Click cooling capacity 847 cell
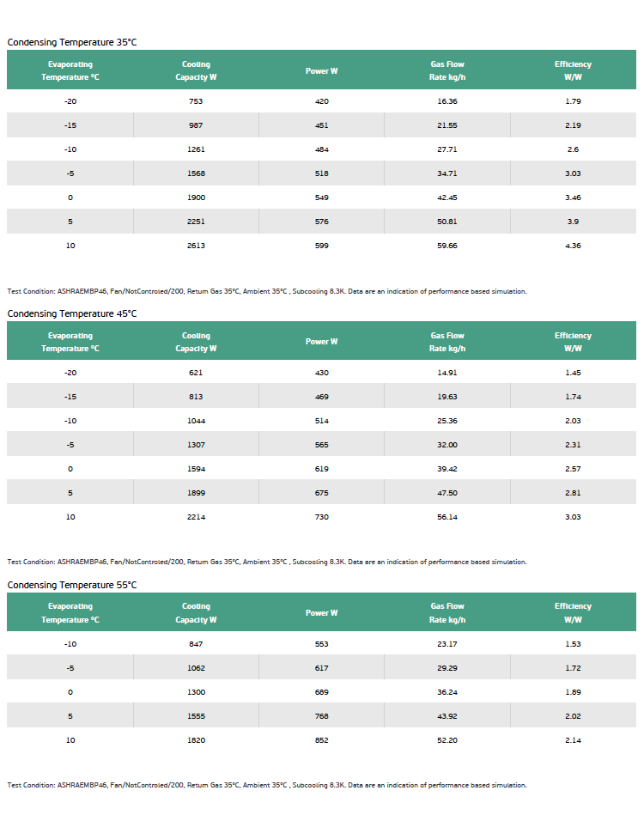The height and width of the screenshot is (827, 644). tap(196, 644)
